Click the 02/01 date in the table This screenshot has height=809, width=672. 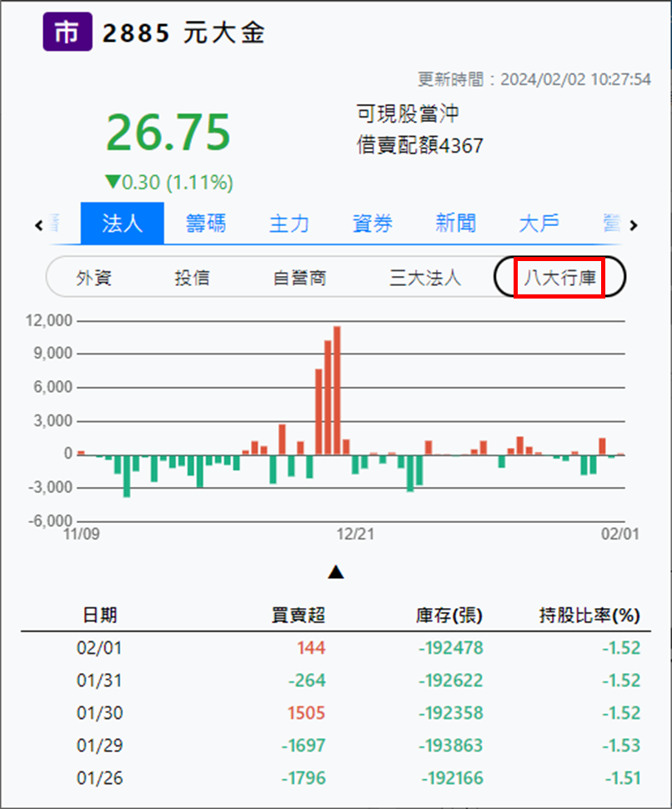click(99, 647)
